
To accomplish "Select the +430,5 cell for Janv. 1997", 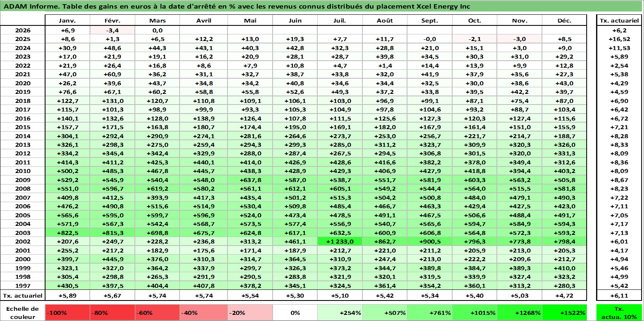I will 67,286.
